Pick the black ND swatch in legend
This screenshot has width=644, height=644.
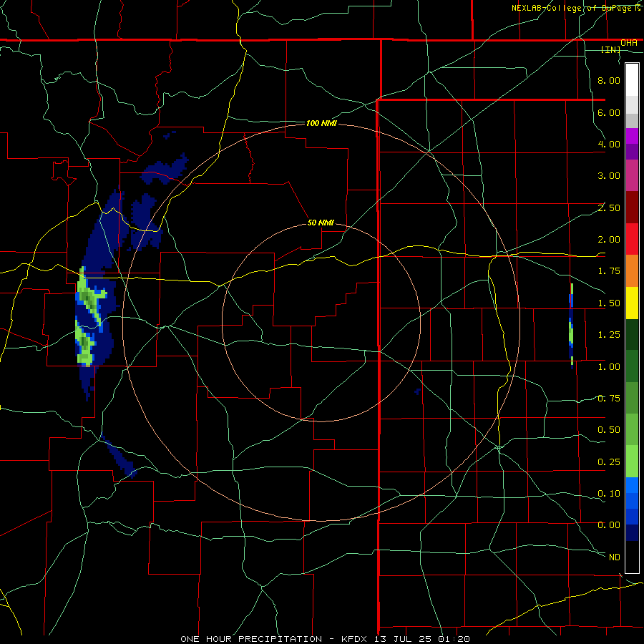(632, 557)
